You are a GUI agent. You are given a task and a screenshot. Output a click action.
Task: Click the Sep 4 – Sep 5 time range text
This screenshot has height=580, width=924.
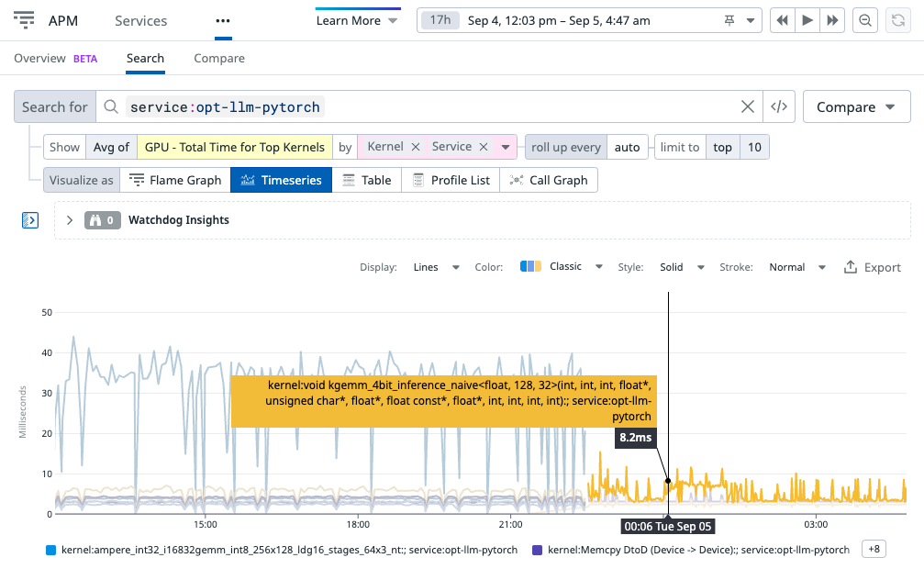point(559,20)
